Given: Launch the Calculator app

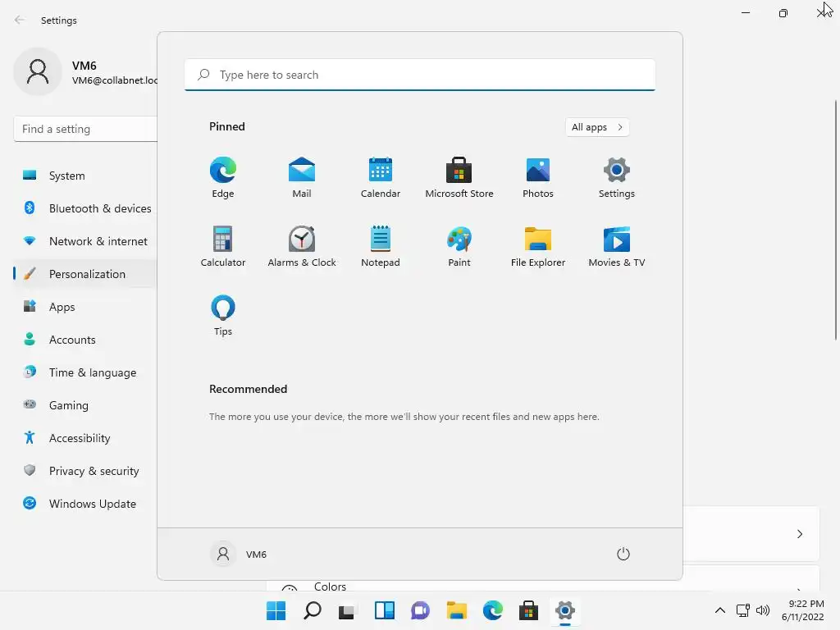Looking at the screenshot, I should click(x=223, y=246).
